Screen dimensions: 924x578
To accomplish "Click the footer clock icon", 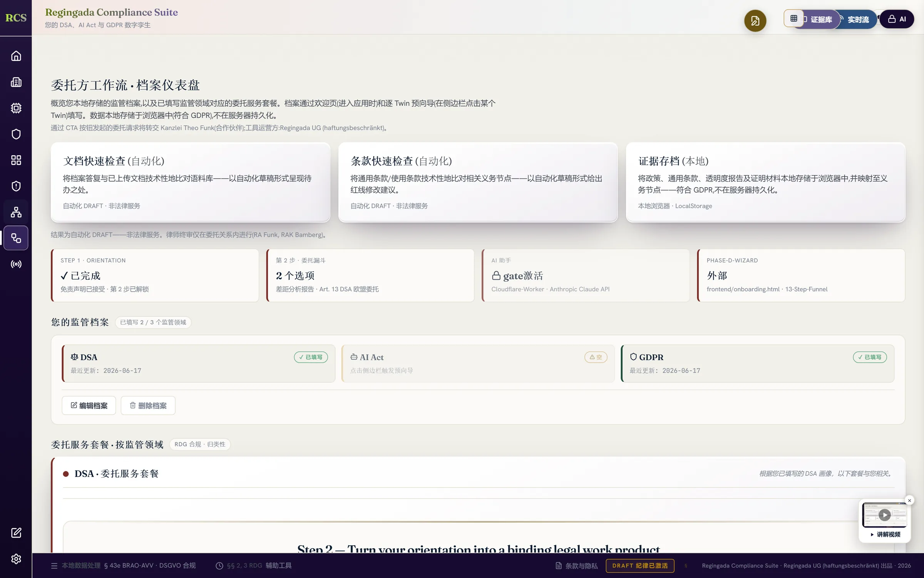I will [x=219, y=566].
